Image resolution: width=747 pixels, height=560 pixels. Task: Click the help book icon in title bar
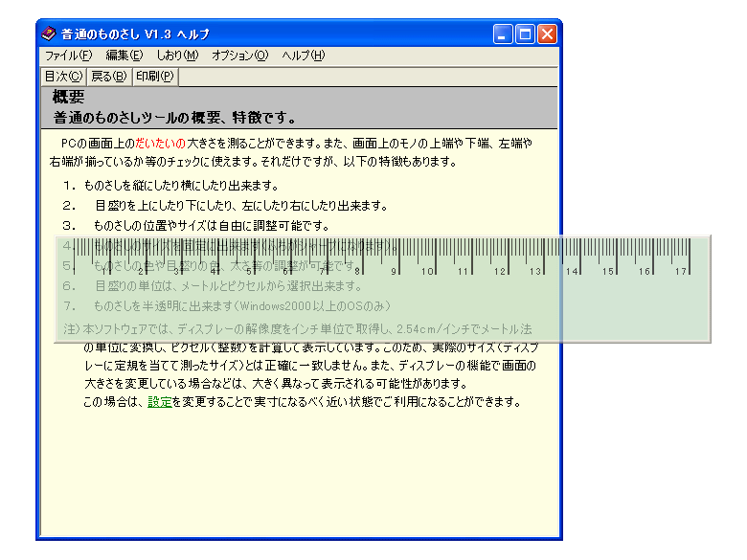[48, 34]
